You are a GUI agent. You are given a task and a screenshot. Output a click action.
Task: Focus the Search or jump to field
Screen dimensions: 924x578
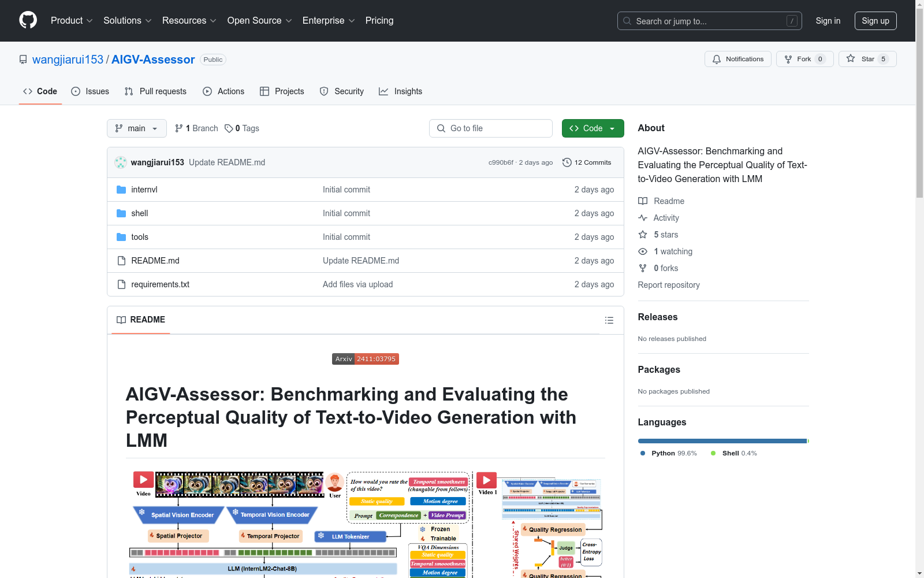[x=709, y=21]
